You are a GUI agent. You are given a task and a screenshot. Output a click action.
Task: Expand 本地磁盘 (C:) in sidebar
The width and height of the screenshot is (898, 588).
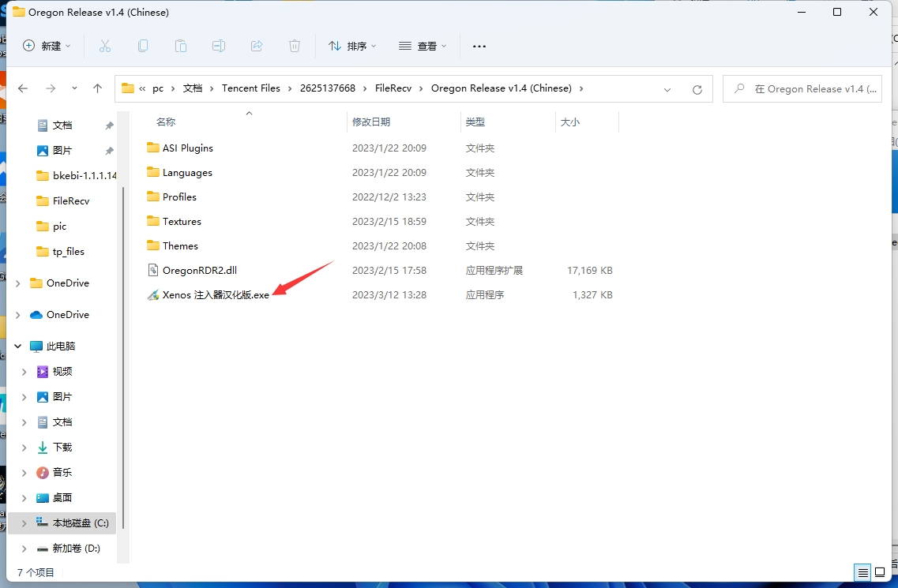point(24,523)
